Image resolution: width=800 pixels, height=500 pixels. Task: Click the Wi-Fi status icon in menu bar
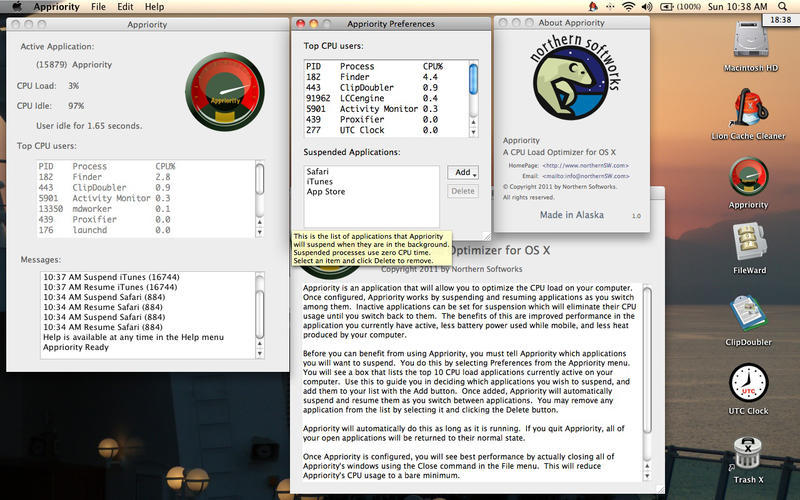point(629,7)
